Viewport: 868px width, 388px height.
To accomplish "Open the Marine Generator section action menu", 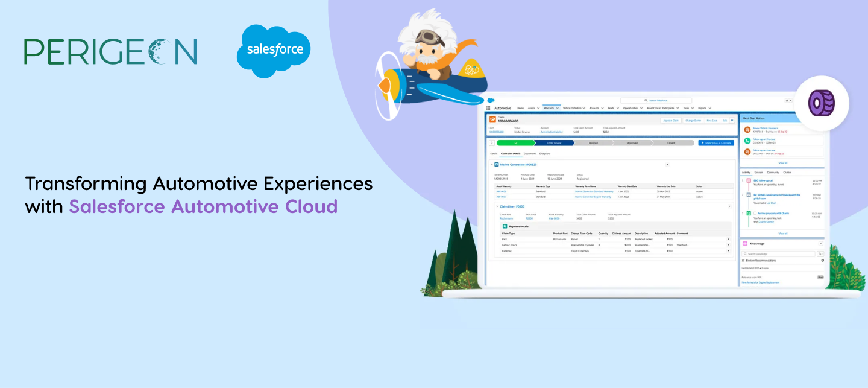I will [x=667, y=164].
